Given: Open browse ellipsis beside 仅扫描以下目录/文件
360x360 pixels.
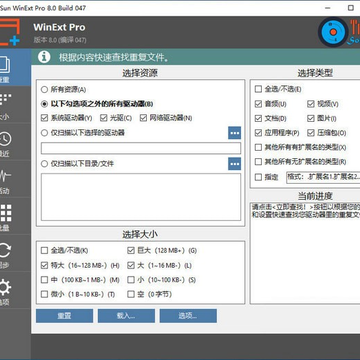Looking at the screenshot, I should 234,164.
